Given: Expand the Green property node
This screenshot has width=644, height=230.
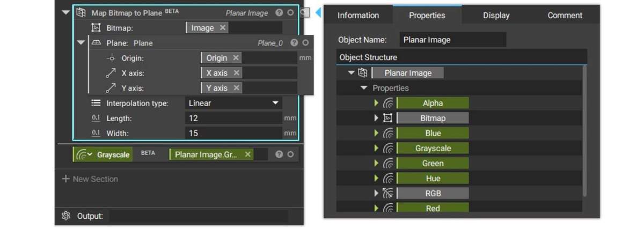Looking at the screenshot, I should pos(377,163).
